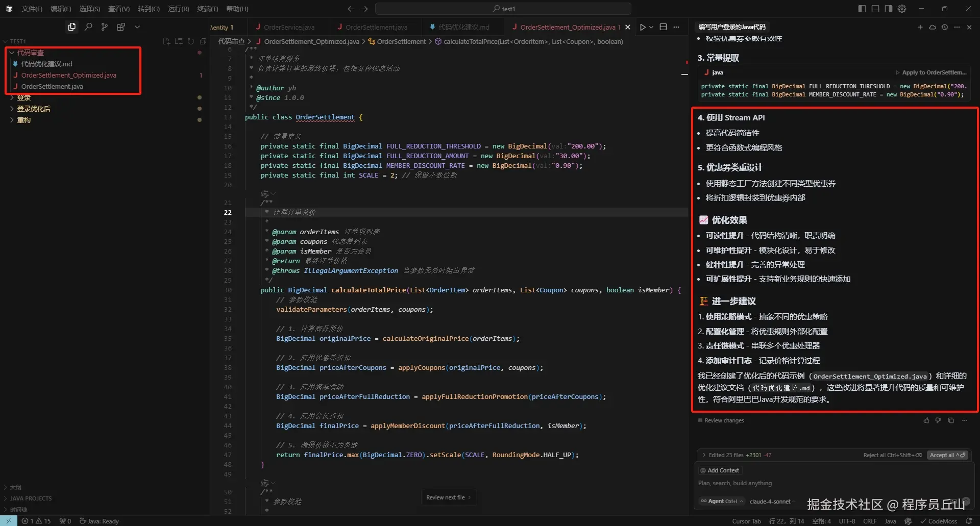Expand the 登录 folder

(x=23, y=97)
